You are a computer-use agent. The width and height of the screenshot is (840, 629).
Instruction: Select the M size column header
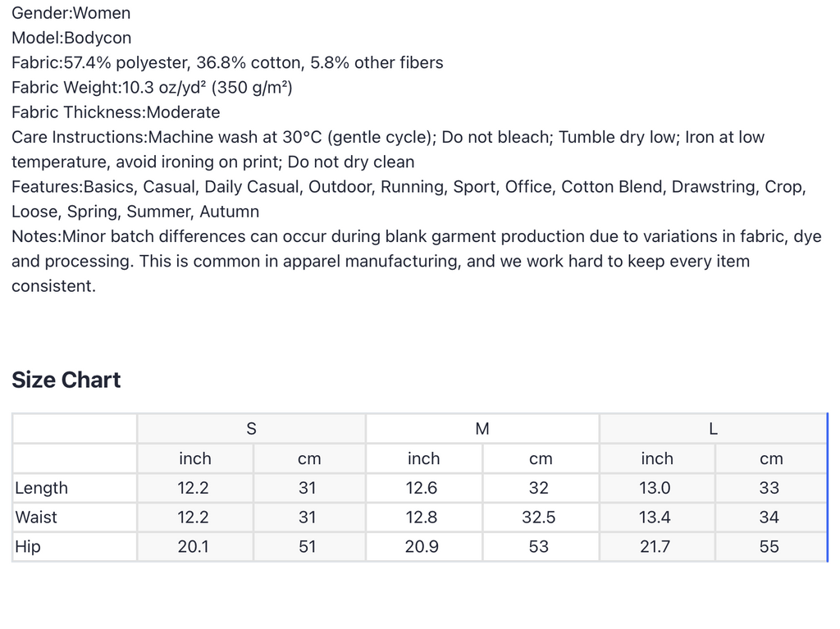pyautogui.click(x=482, y=429)
